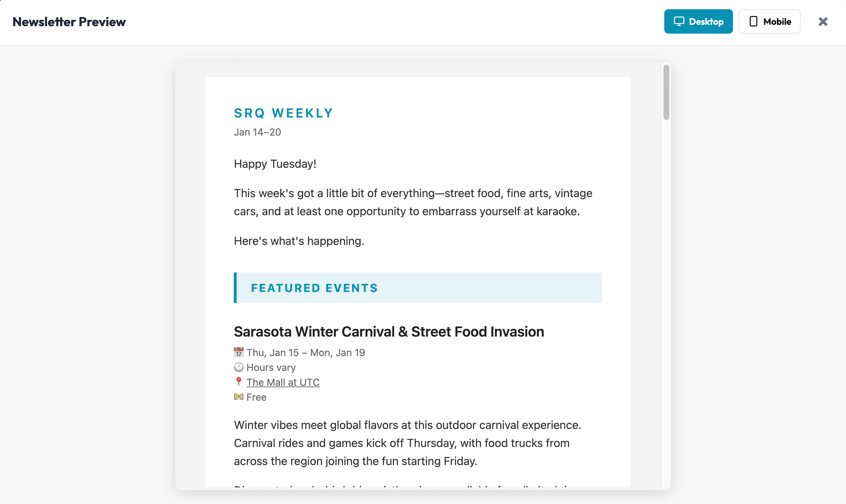Select the FEATURED EVENTS section banner
The image size is (846, 504).
pos(315,288)
